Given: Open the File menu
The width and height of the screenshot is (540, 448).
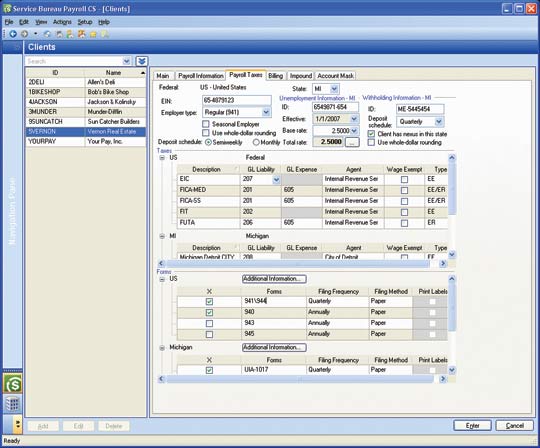Looking at the screenshot, I should (x=9, y=22).
